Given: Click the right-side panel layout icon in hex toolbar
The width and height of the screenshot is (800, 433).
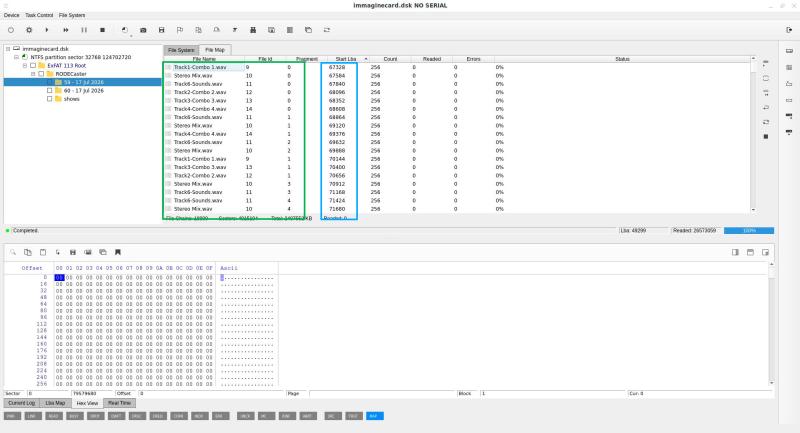Looking at the screenshot, I should click(x=735, y=252).
